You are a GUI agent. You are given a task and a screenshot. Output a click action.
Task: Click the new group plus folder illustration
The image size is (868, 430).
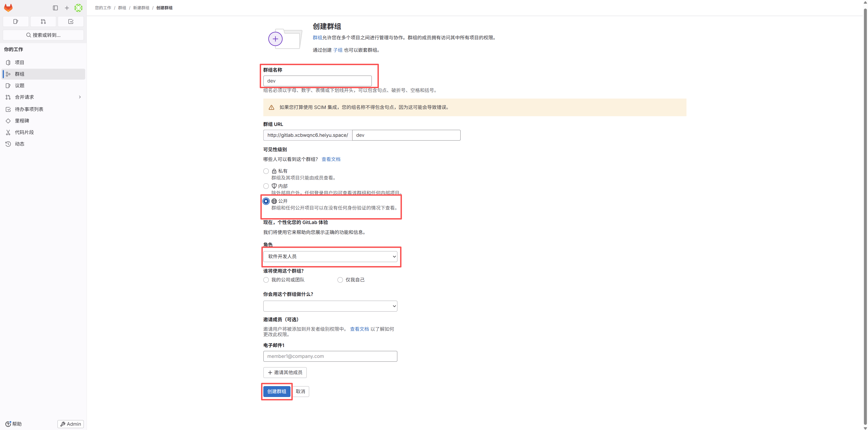coord(285,39)
